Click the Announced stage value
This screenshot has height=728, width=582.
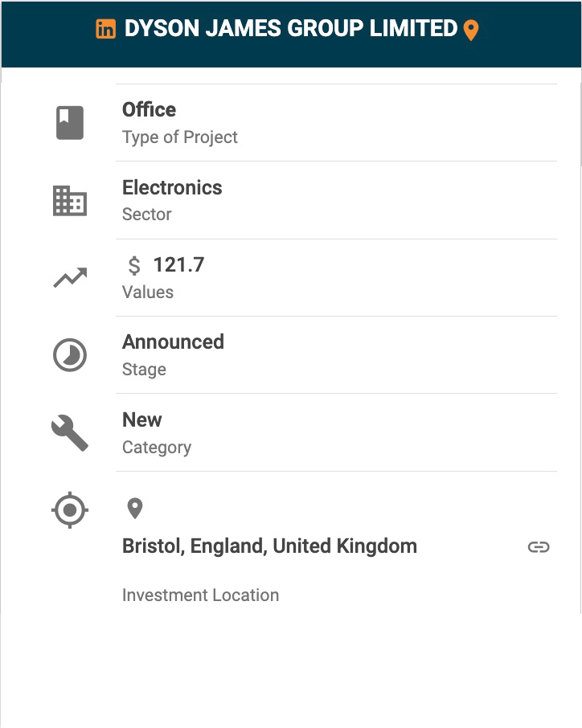click(x=173, y=342)
